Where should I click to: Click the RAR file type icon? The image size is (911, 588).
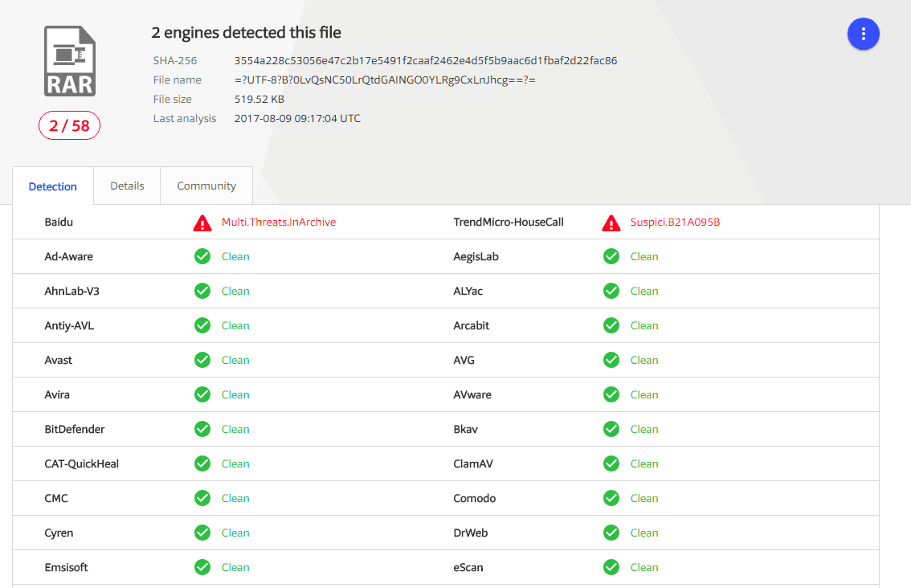tap(69, 61)
